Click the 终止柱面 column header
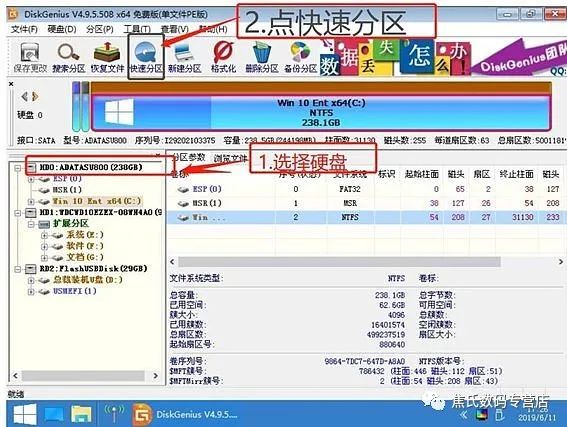The width and height of the screenshot is (567, 427). click(x=516, y=175)
